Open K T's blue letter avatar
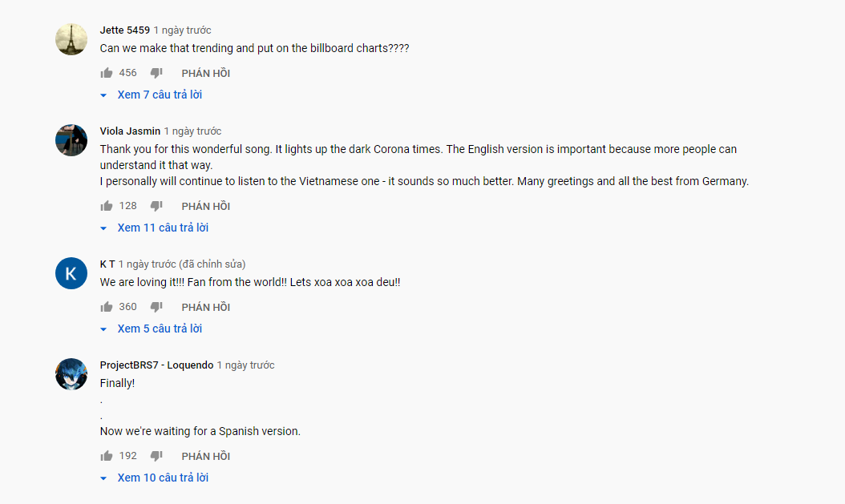The image size is (845, 504). [71, 273]
